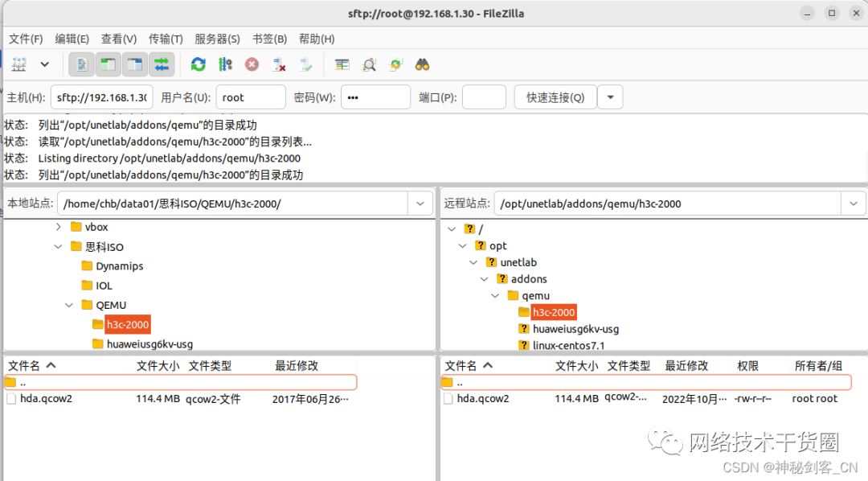Toggle the transfer queue panel
Viewport: 868px width, 481px height.
point(160,64)
